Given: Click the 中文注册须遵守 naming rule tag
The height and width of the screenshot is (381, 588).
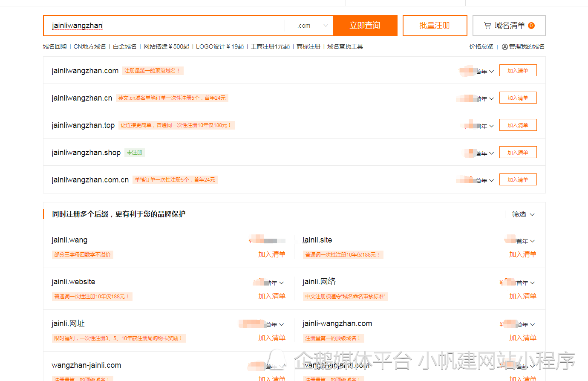Looking at the screenshot, I should coord(345,297).
